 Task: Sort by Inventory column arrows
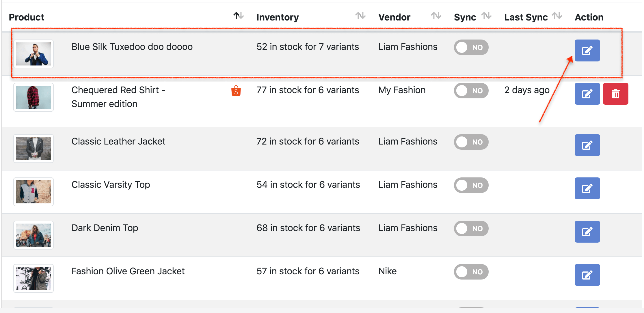click(x=360, y=16)
